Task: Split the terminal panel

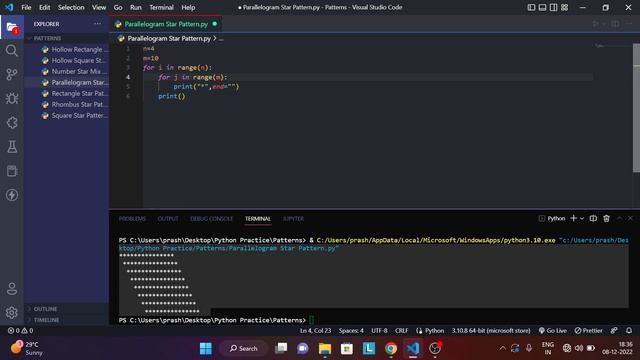Action: [x=593, y=218]
